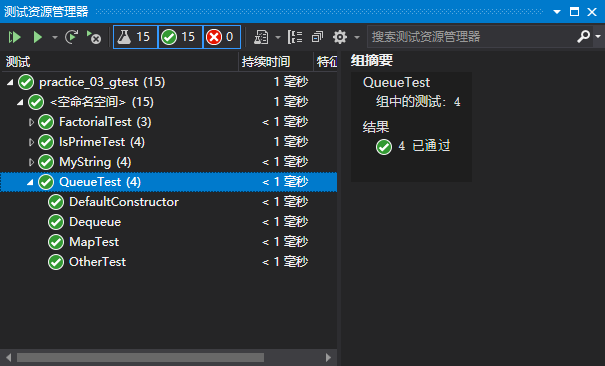Viewport: 605px width, 366px height.
Task: Click the green Run button
Action: pyautogui.click(x=37, y=37)
